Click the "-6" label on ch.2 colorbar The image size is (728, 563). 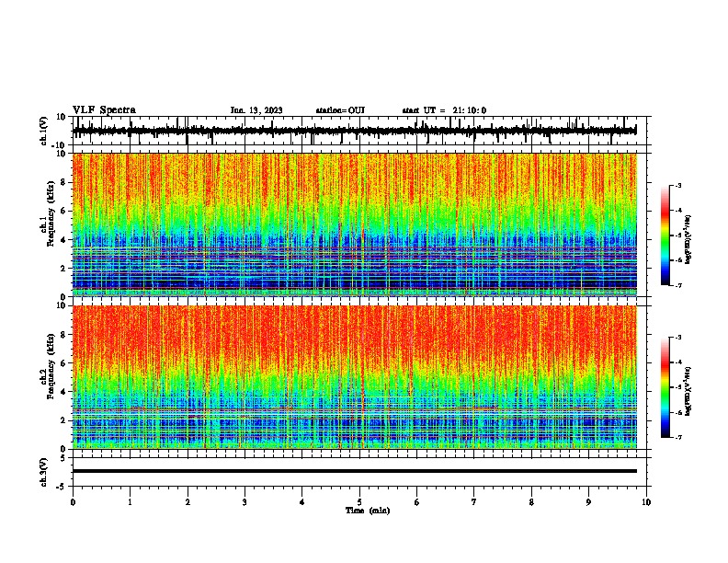point(677,412)
